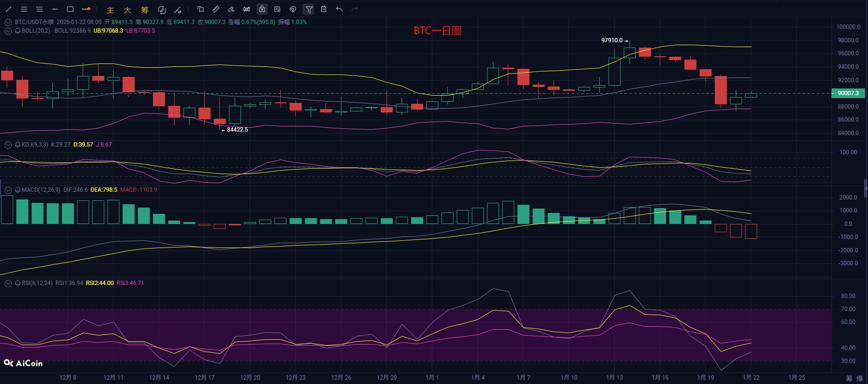Pick the ruler measurement tool
868x384 pixels.
pos(216,9)
